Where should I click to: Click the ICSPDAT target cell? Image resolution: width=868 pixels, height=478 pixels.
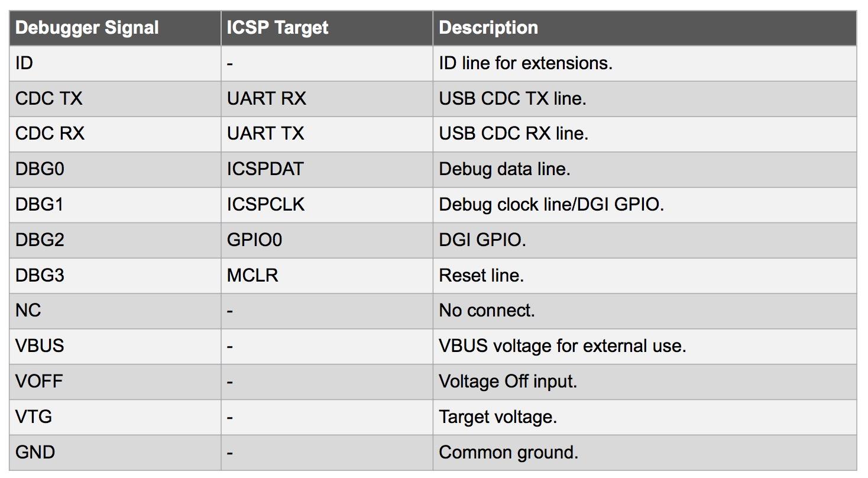click(x=265, y=169)
